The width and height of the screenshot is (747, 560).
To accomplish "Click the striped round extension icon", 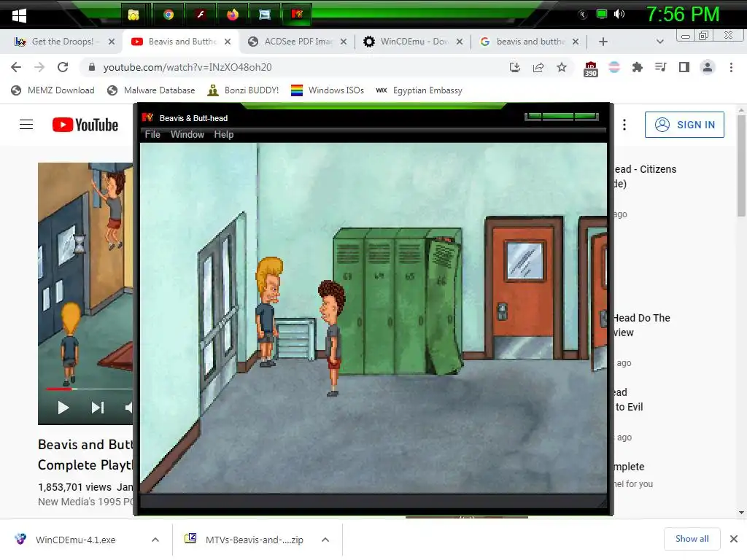I will click(x=614, y=67).
